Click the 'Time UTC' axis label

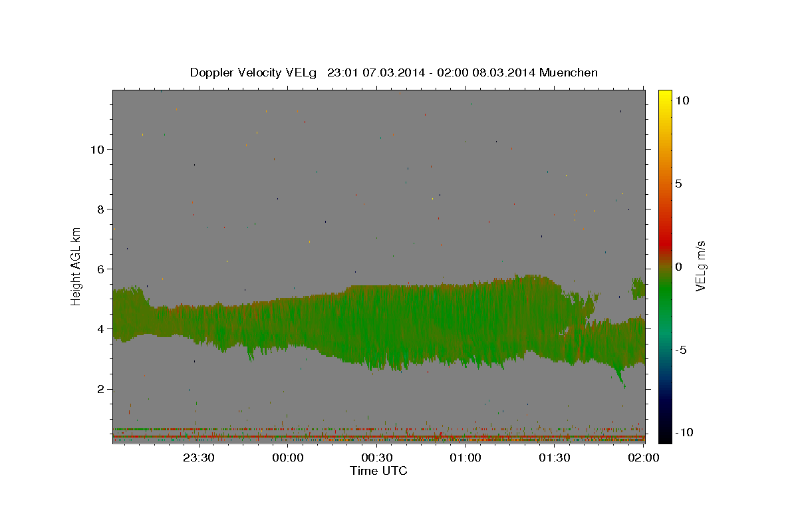click(378, 471)
